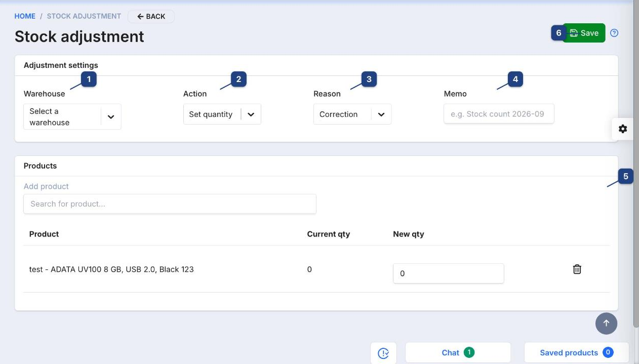Click the help question mark icon
Viewport: 639px width, 364px height.
(x=614, y=33)
